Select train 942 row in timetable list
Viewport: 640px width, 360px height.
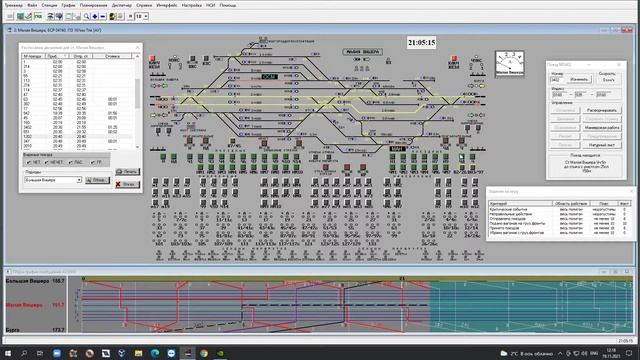pos(78,113)
